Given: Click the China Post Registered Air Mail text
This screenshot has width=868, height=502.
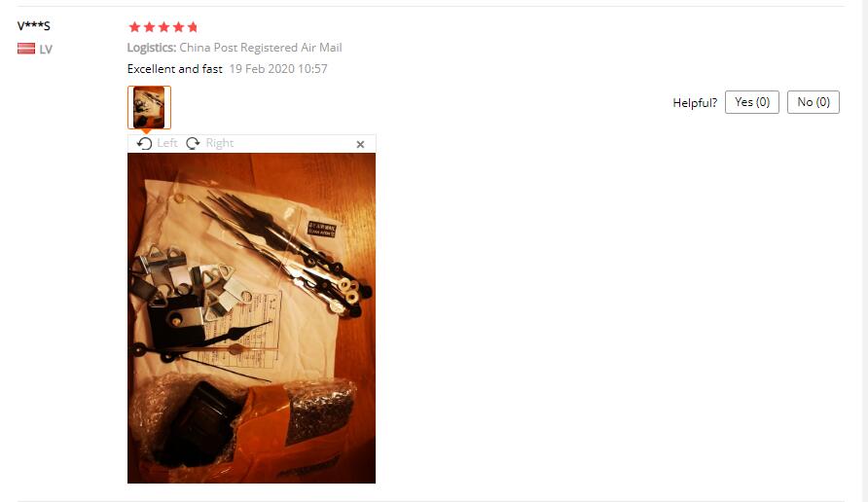Looking at the screenshot, I should [261, 48].
